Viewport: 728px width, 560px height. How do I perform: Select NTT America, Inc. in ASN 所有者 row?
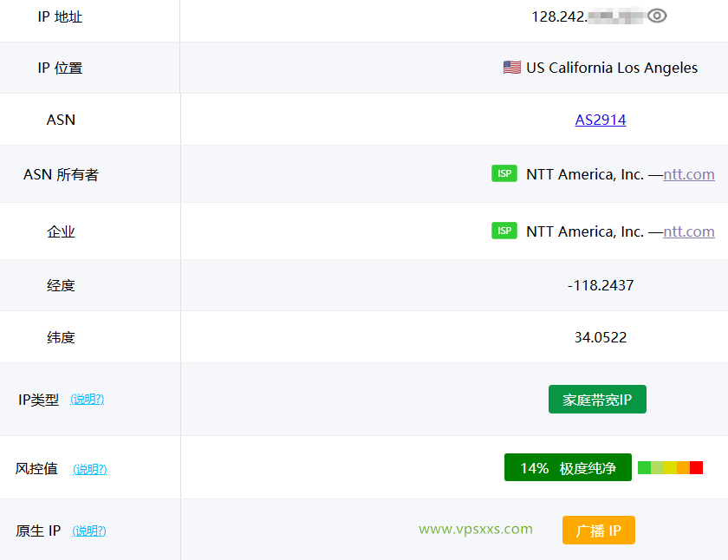click(585, 174)
